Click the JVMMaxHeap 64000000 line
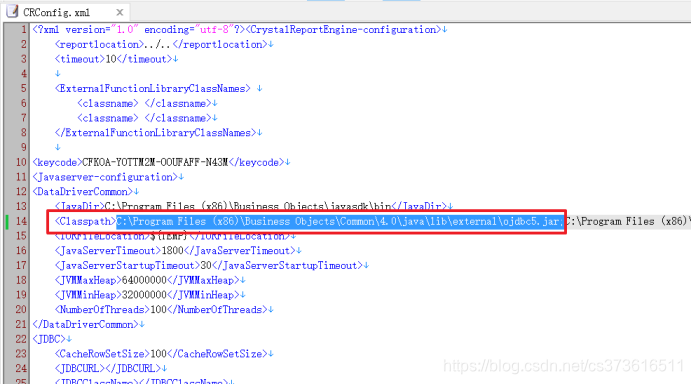The height and width of the screenshot is (384, 692). [147, 280]
